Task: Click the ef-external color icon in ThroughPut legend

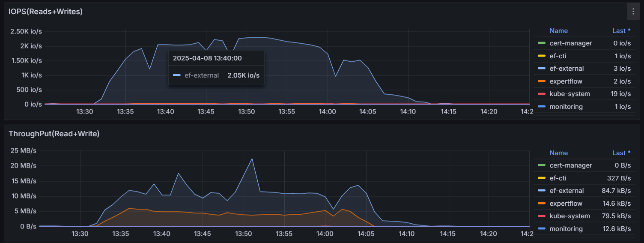Action: 542,191
